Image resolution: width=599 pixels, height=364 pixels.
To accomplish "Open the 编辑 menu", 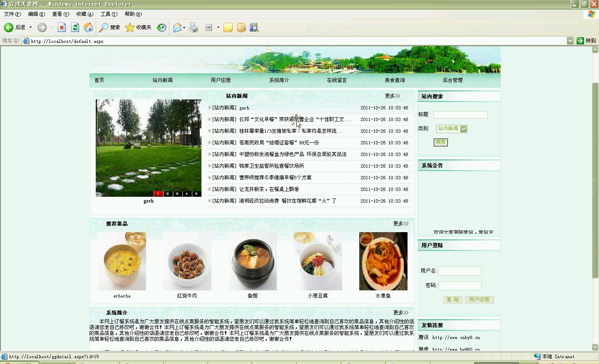I will [36, 14].
